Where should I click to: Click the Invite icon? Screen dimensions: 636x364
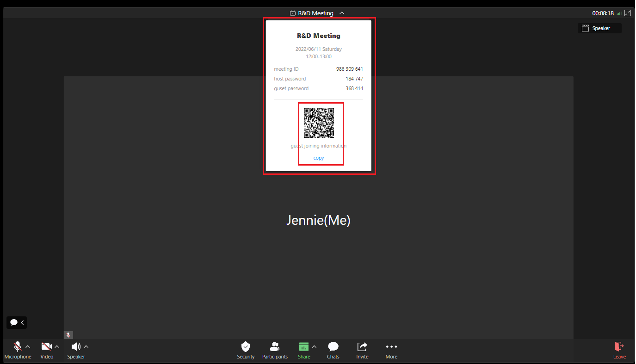click(x=362, y=347)
